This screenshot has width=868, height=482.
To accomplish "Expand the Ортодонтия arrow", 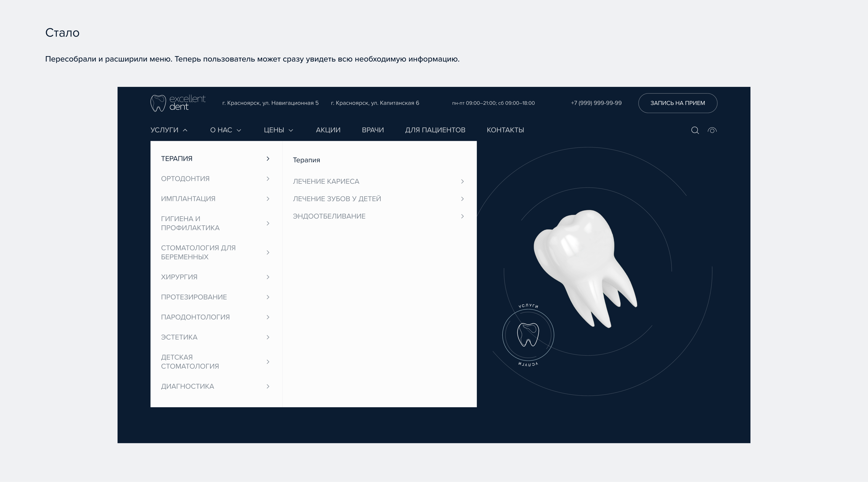I will click(268, 179).
